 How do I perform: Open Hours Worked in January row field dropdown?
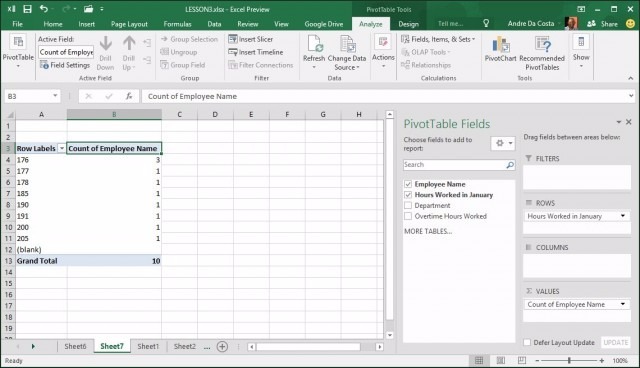point(623,216)
